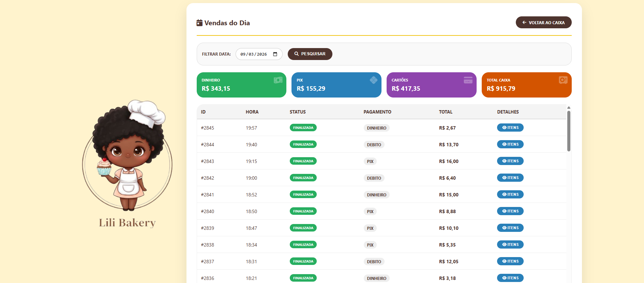View items for sale #2844
The width and height of the screenshot is (644, 283).
point(510,144)
